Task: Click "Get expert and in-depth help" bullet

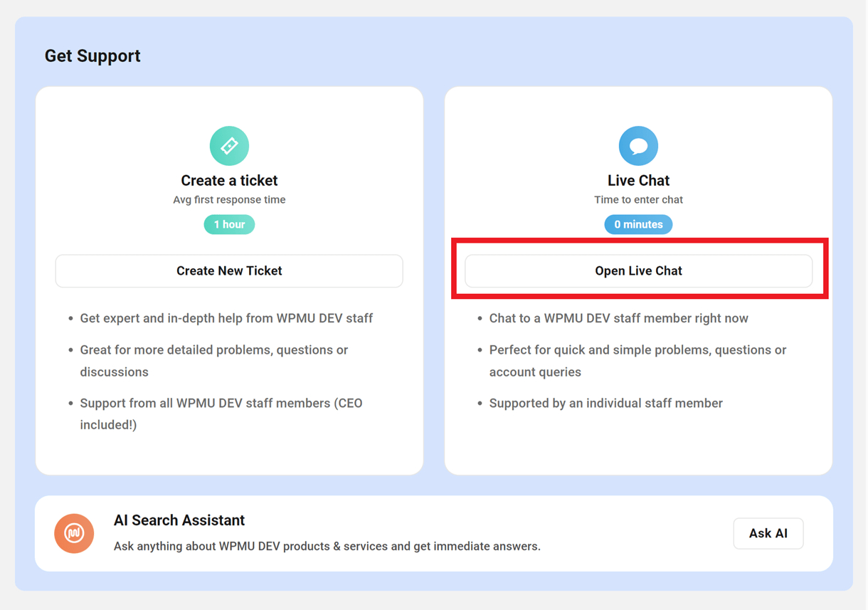Action: tap(226, 318)
